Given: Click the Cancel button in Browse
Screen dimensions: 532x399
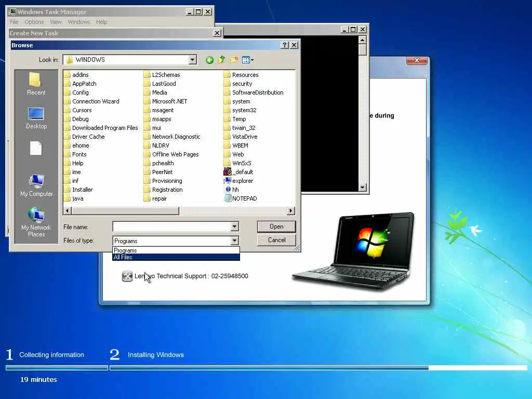Looking at the screenshot, I should [276, 240].
